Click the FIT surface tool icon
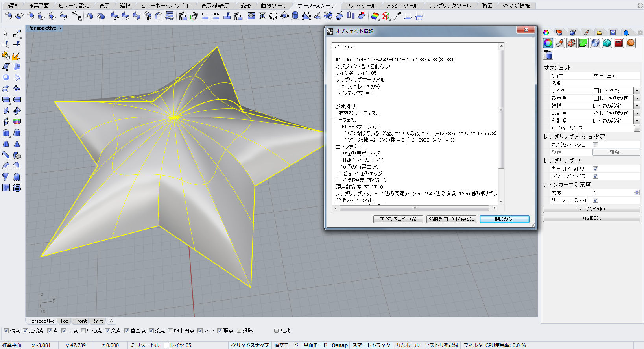This screenshot has height=349, width=644. tap(205, 16)
